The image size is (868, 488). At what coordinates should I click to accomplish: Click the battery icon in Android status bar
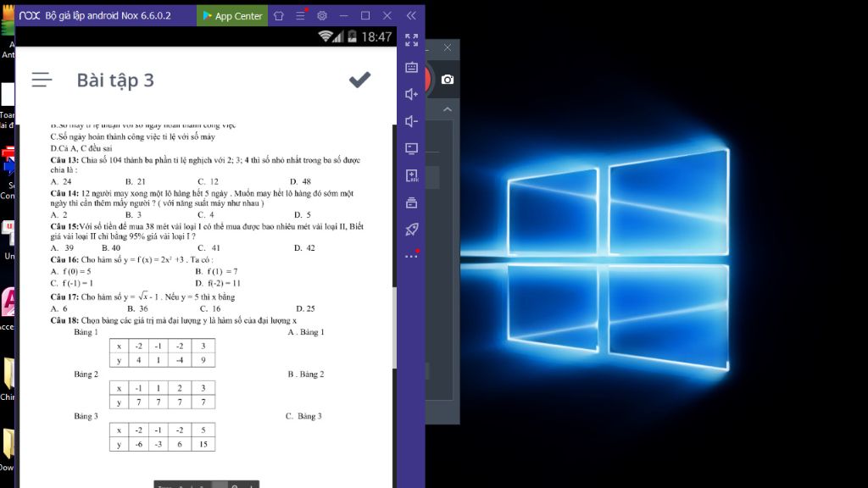coord(352,36)
